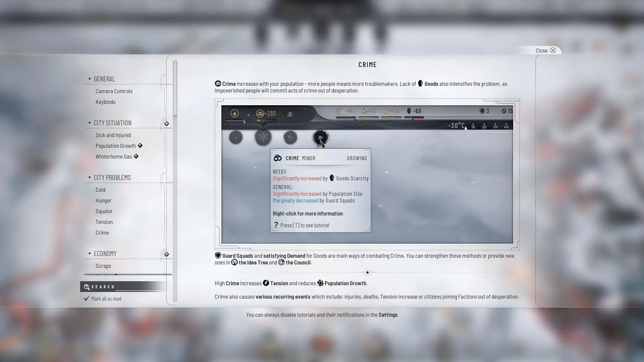Select Tension entry under City Problems
The height and width of the screenshot is (362, 644).
(x=104, y=222)
